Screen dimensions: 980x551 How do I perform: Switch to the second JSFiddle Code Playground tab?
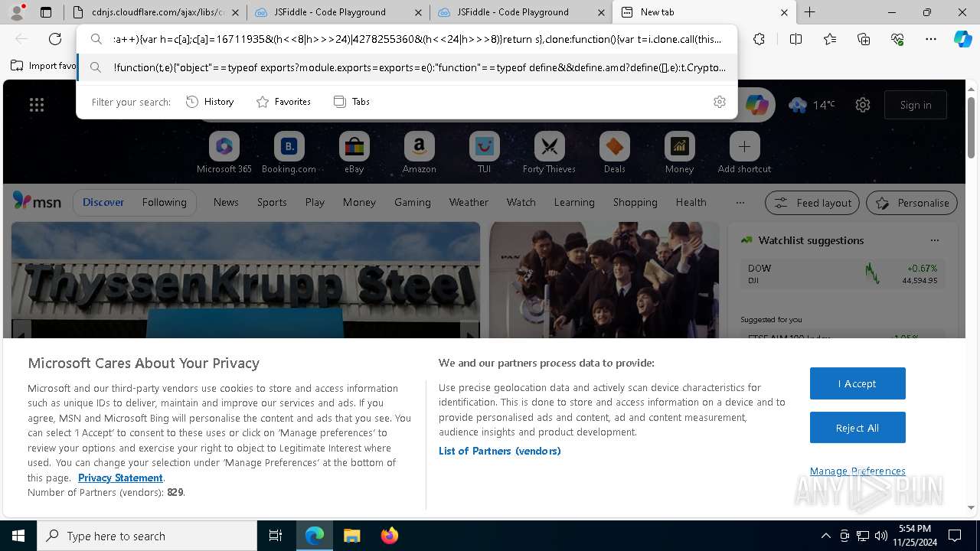click(521, 12)
